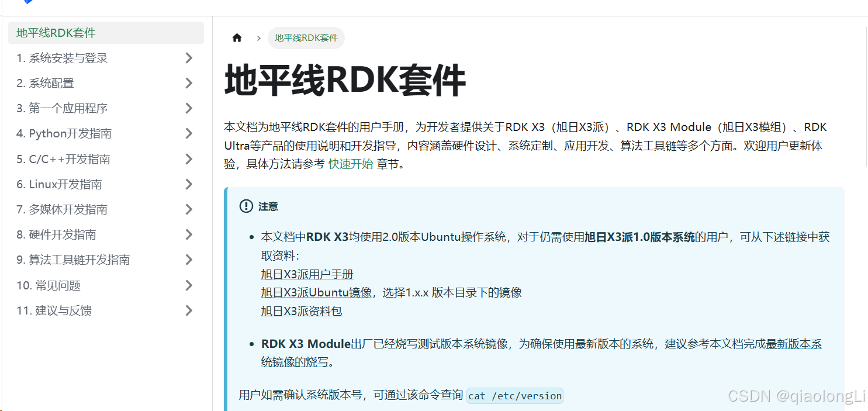Open 4. Python开发指南 sidebar item
This screenshot has width=868, height=411.
tap(64, 133)
